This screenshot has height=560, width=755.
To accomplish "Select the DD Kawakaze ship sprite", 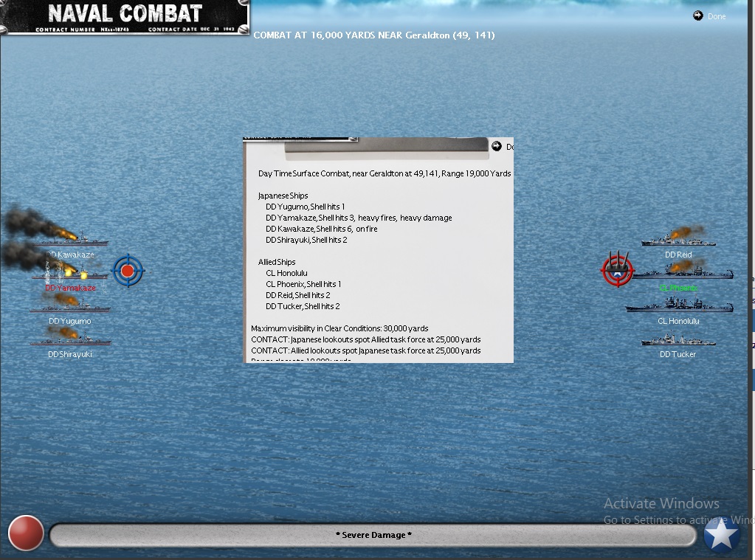I will point(72,238).
